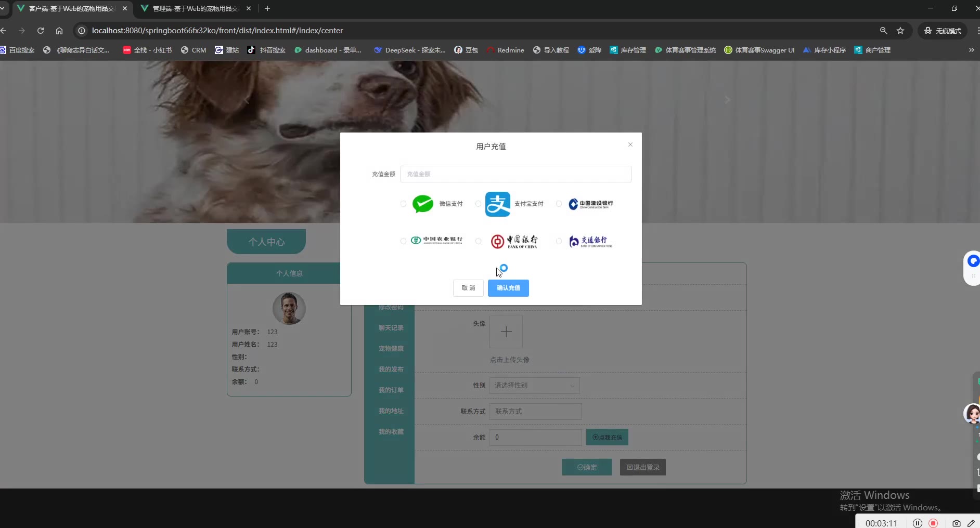Image resolution: width=980 pixels, height=528 pixels.
Task: Open the recorder pencil annotation tool
Action: tap(971, 523)
